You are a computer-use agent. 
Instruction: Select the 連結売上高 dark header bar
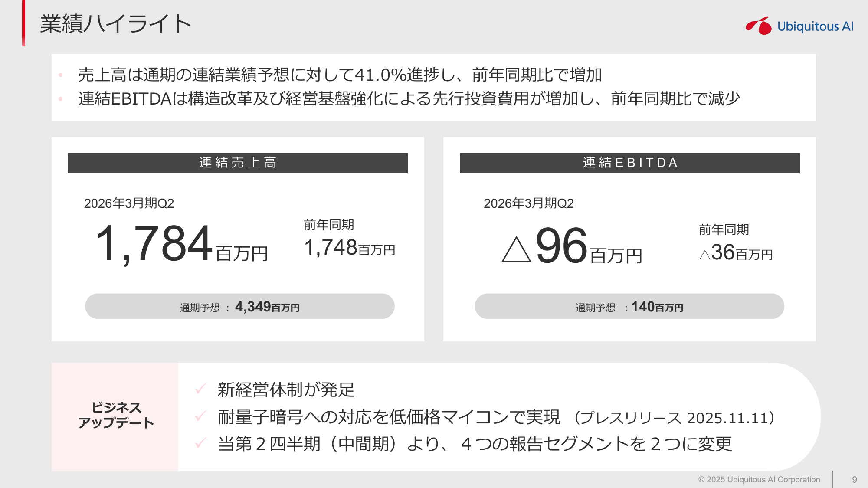pos(237,163)
